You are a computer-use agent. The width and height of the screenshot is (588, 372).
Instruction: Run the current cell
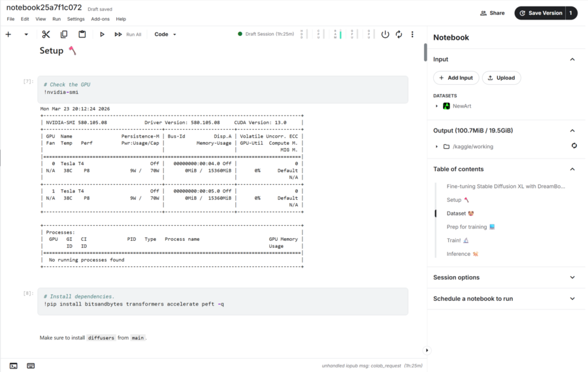coord(102,35)
